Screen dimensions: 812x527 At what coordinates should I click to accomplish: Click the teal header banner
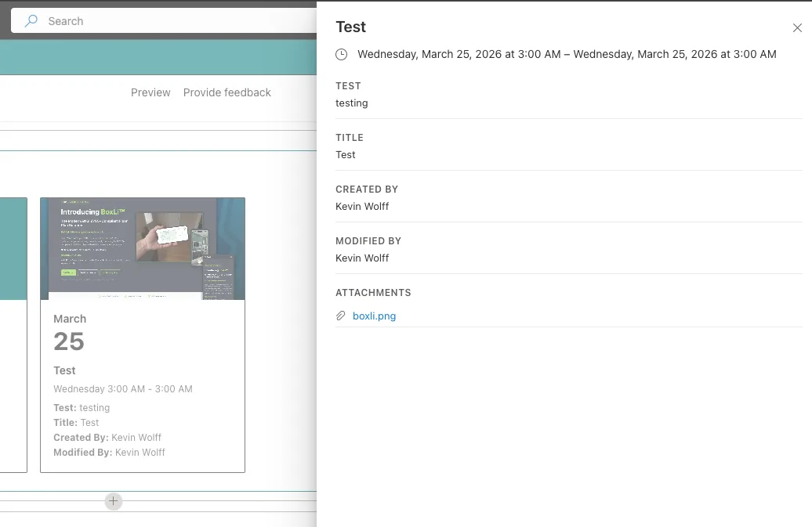tap(158, 57)
